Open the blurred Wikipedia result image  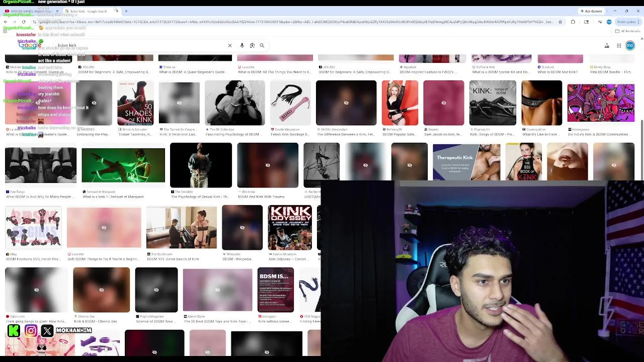click(242, 228)
